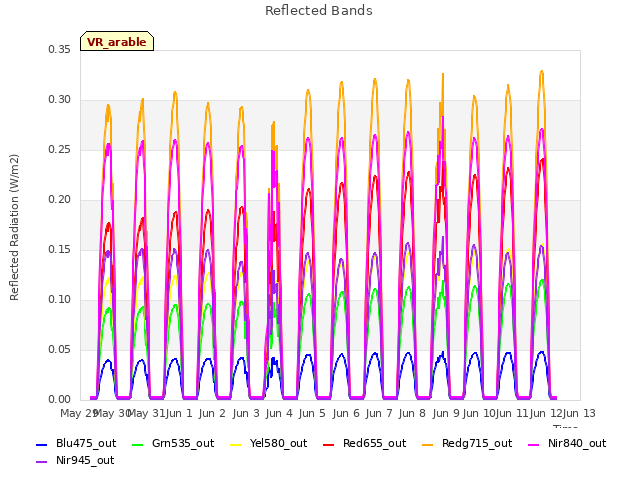
Task: Toggle the Red655_out series label
Action: 374,443
